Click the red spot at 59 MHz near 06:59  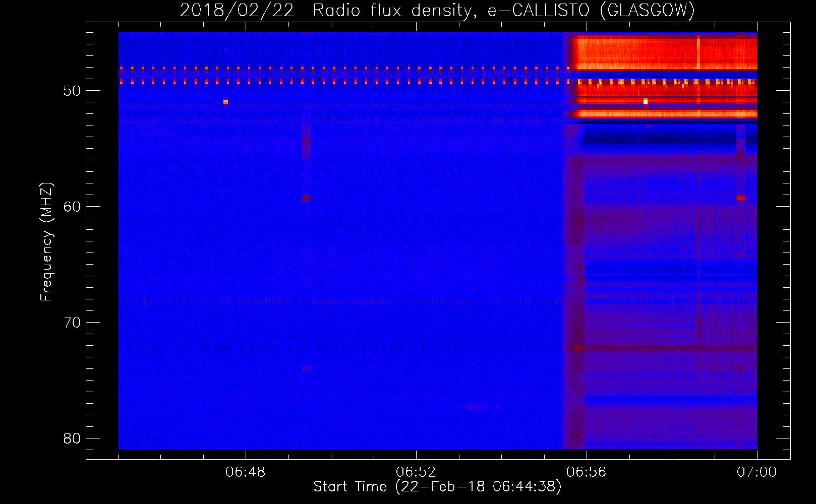point(740,198)
